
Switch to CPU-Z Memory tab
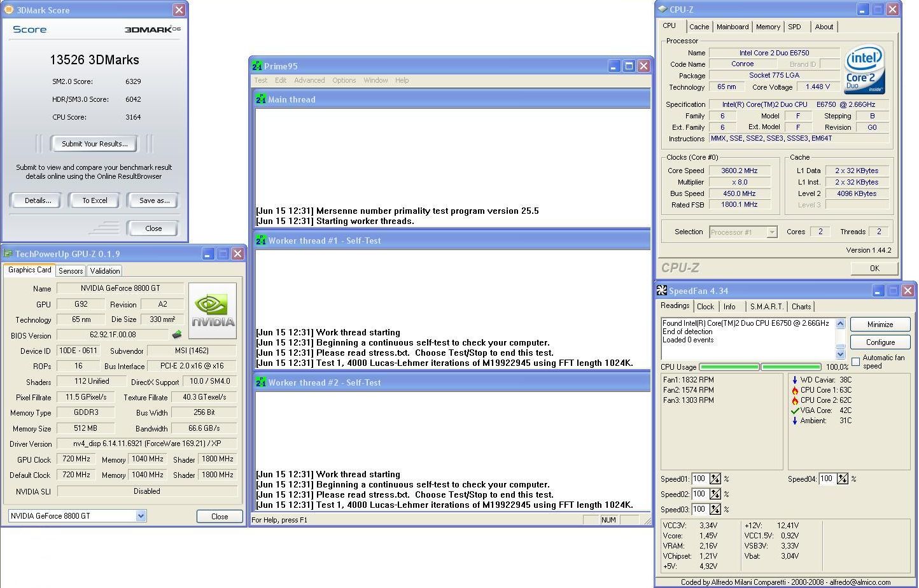coord(768,27)
